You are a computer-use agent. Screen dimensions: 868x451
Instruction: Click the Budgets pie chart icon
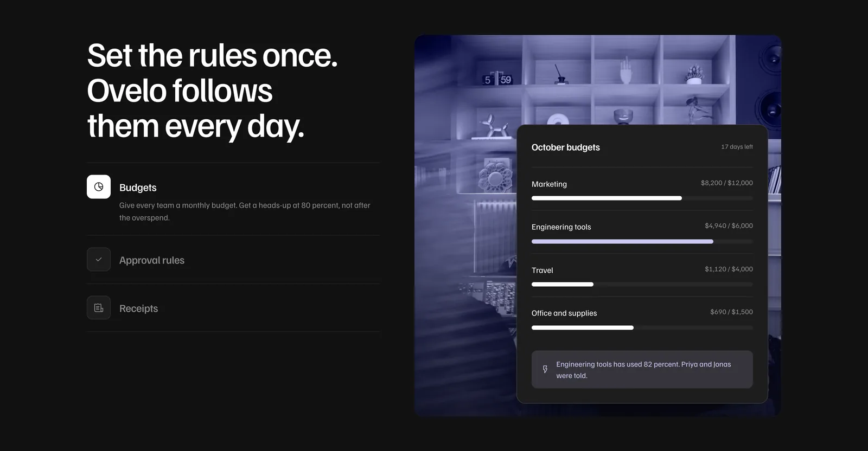tap(99, 186)
